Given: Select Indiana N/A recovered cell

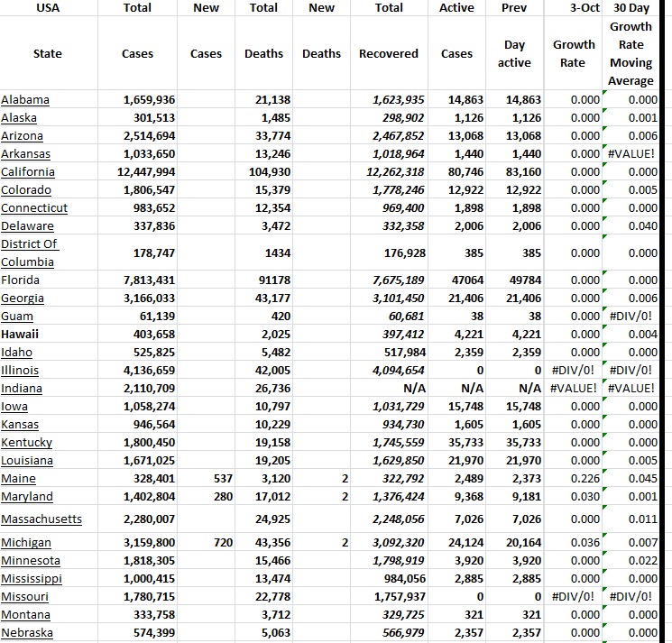Looking at the screenshot, I should coord(389,388).
